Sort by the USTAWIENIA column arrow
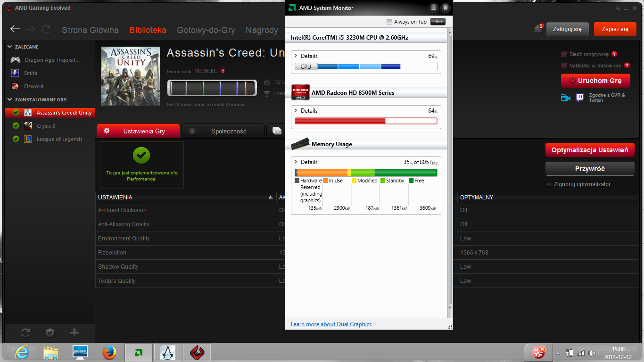Screen dimensions: 644x362 (x=271, y=197)
